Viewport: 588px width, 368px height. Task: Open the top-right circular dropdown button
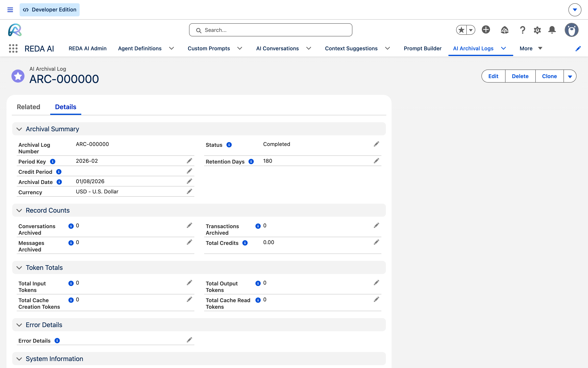tap(575, 10)
